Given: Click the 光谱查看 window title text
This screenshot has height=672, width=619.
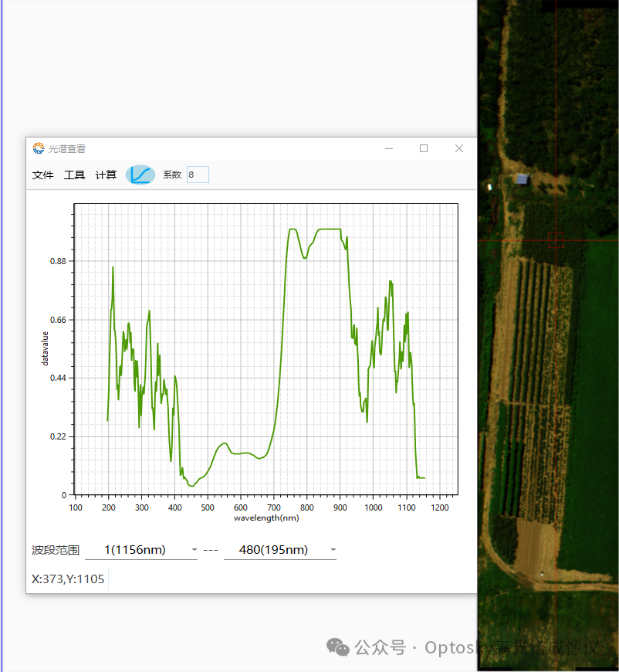Looking at the screenshot, I should coord(67,149).
